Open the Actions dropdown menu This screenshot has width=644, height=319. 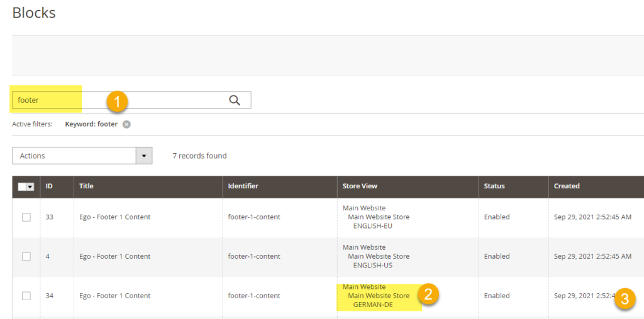click(75, 156)
